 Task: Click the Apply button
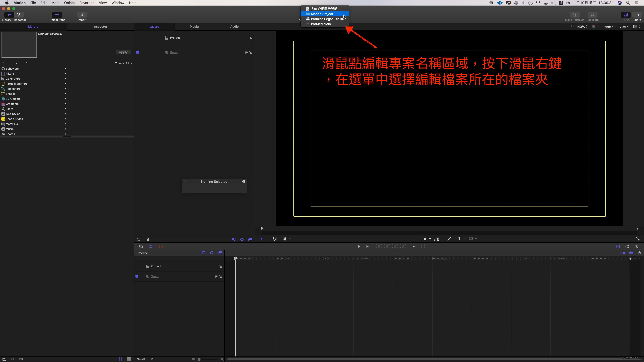click(x=123, y=52)
